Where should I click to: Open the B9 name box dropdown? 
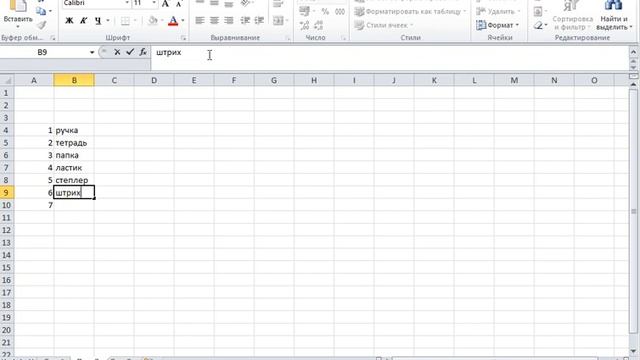[92, 52]
